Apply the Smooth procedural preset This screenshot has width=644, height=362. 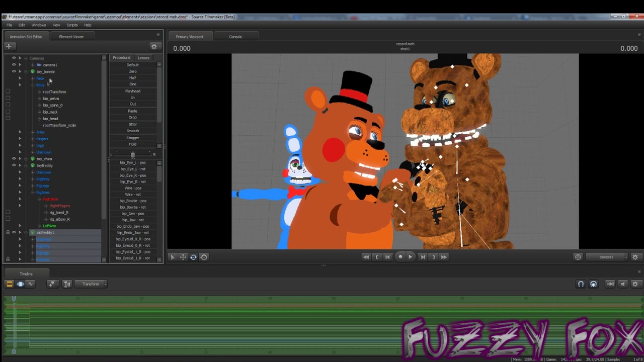coord(133,131)
